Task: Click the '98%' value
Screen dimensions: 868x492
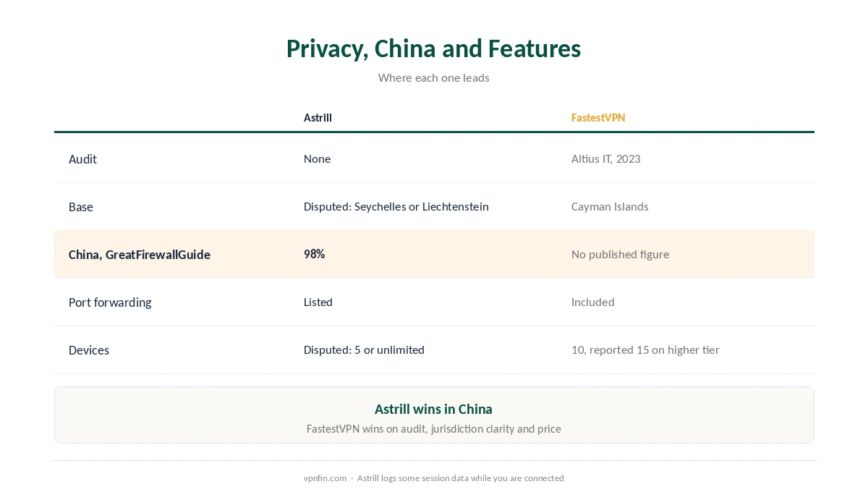Action: (x=314, y=254)
